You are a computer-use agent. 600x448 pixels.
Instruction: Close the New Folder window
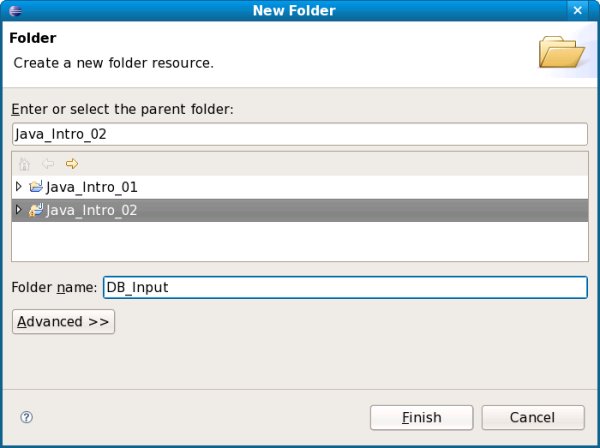pos(586,11)
